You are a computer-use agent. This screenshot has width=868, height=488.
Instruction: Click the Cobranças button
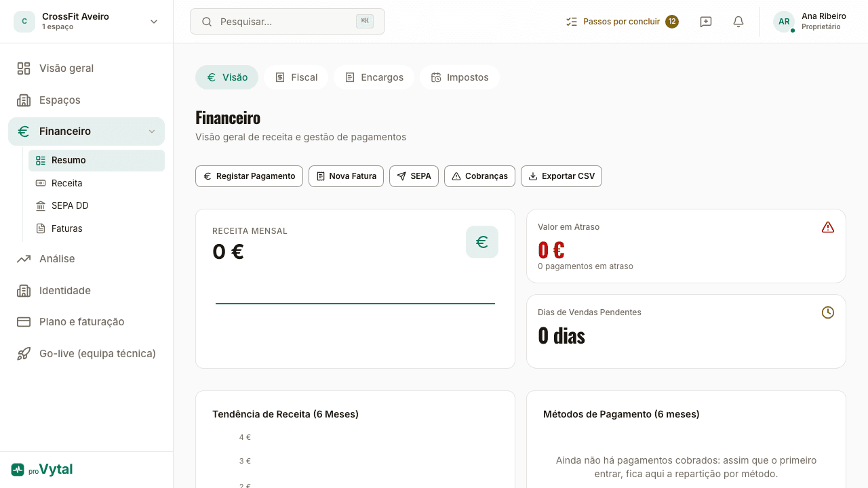479,176
